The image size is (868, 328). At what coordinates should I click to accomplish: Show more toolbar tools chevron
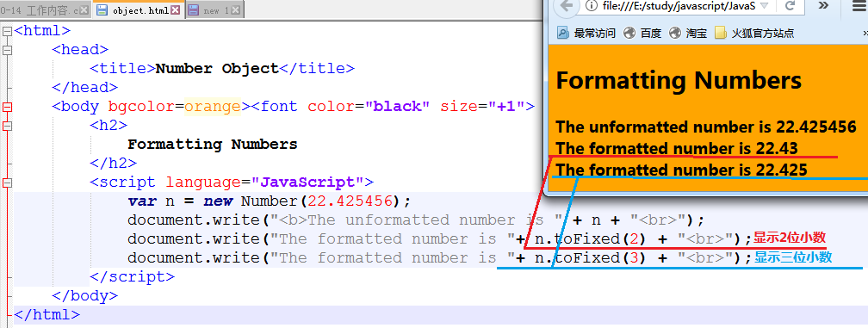(x=823, y=5)
